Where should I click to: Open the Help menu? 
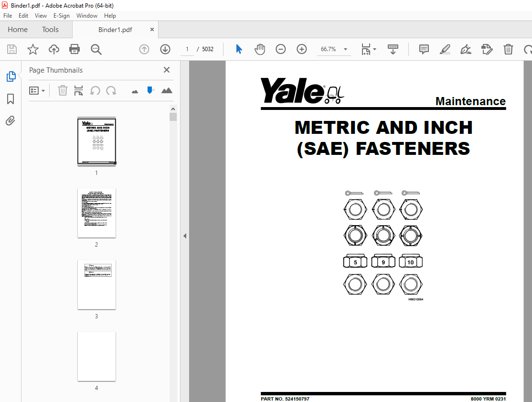110,16
